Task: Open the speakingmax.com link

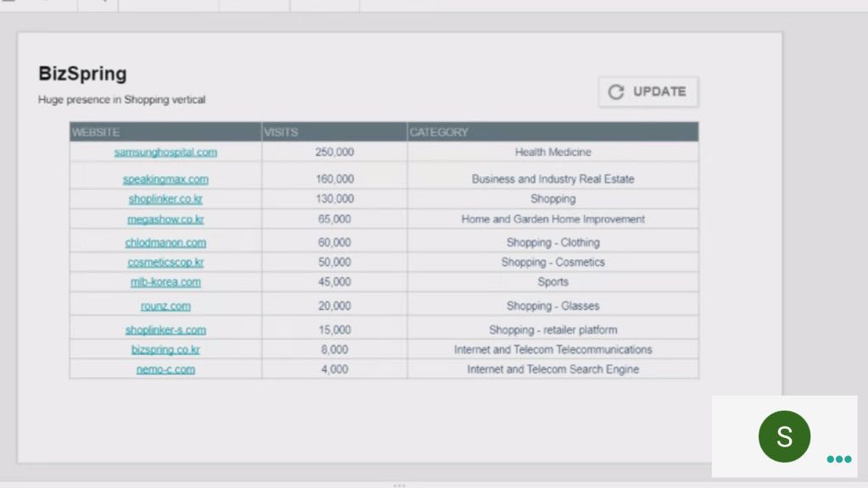Action: 165,180
